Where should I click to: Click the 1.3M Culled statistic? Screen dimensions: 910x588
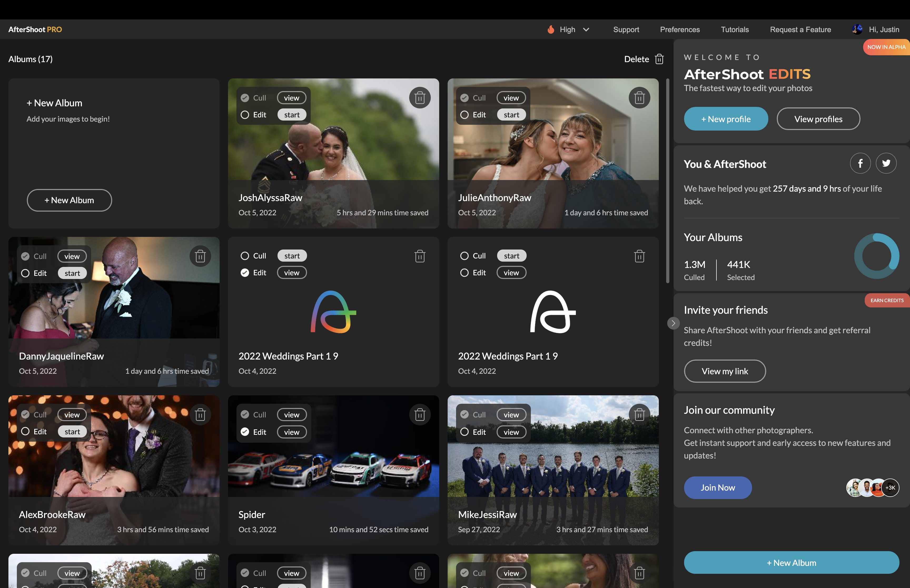click(694, 270)
